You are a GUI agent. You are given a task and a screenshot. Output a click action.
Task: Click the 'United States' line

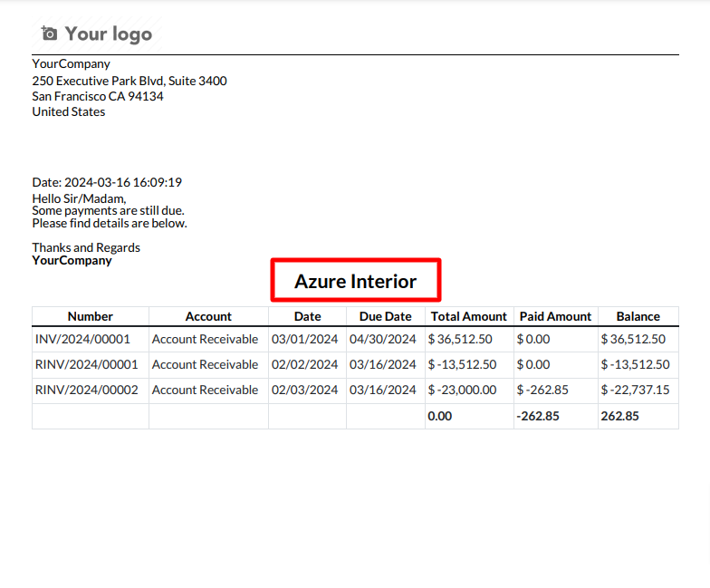point(69,112)
